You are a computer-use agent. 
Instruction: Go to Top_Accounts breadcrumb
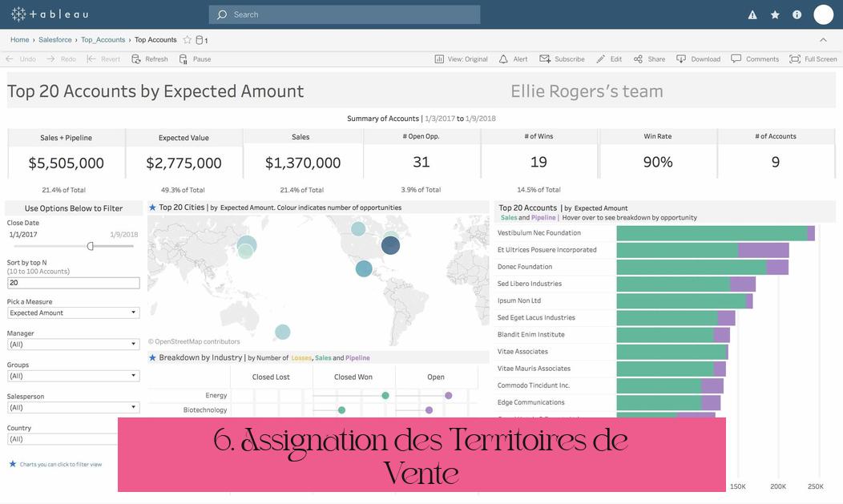tap(103, 40)
